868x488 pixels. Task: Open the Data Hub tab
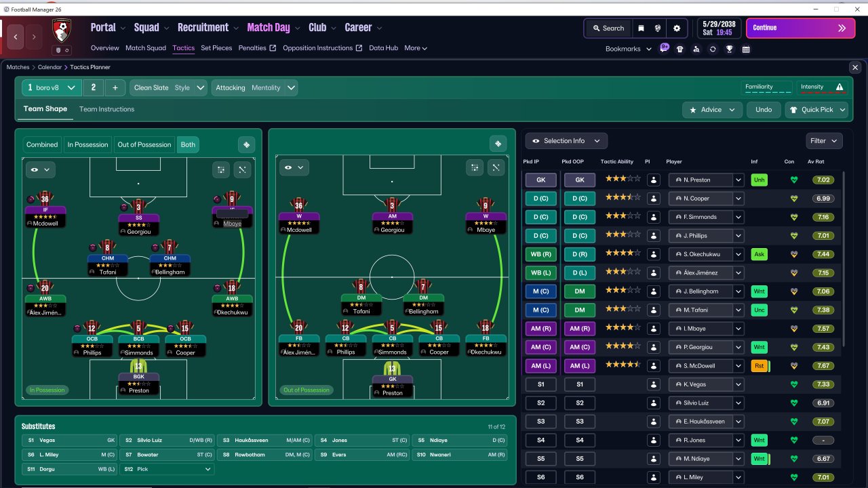point(383,48)
